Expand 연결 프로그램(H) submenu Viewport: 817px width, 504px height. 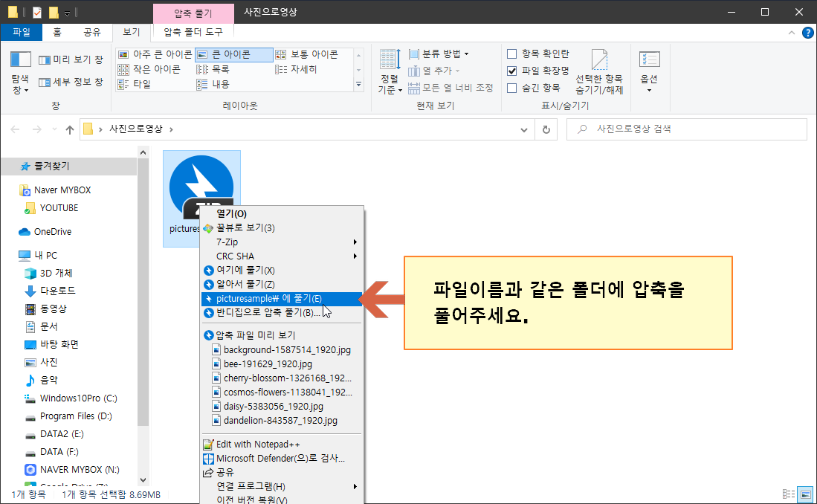point(281,487)
